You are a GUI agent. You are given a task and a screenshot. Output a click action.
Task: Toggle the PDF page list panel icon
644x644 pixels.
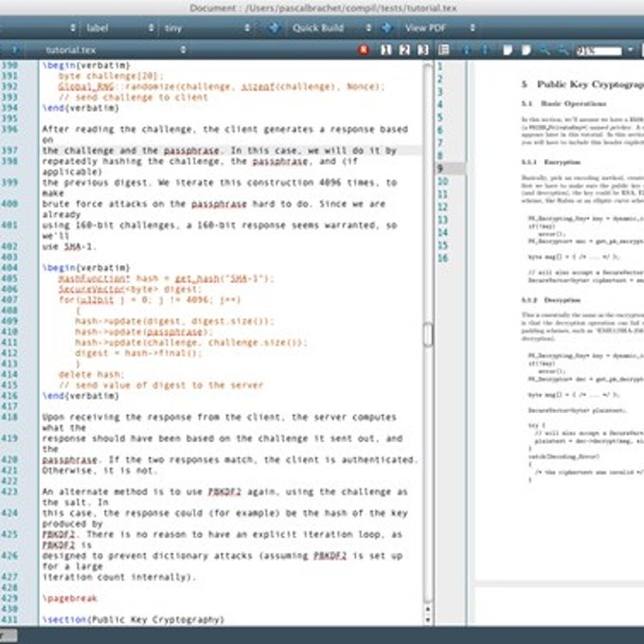[443, 50]
